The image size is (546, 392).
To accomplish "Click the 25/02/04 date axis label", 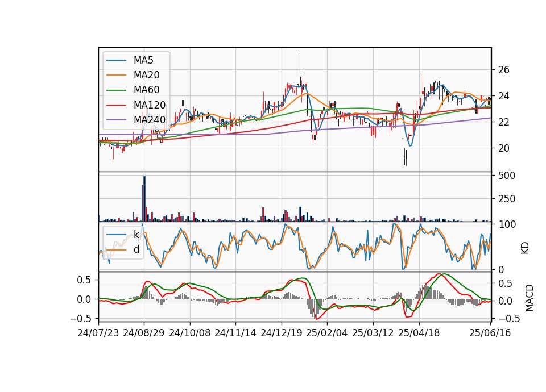I will [x=327, y=333].
